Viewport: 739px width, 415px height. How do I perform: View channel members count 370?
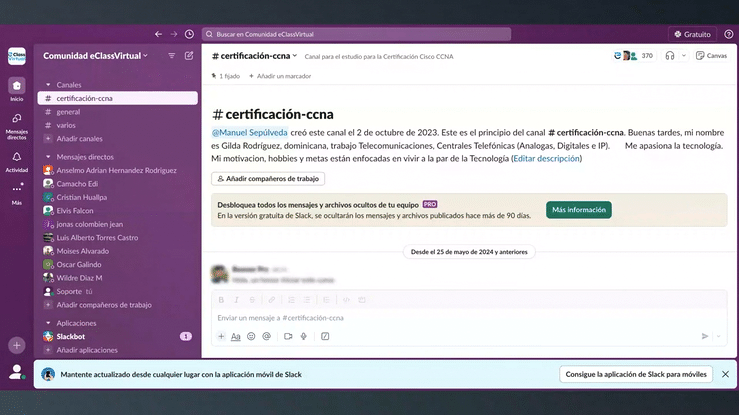[634, 56]
